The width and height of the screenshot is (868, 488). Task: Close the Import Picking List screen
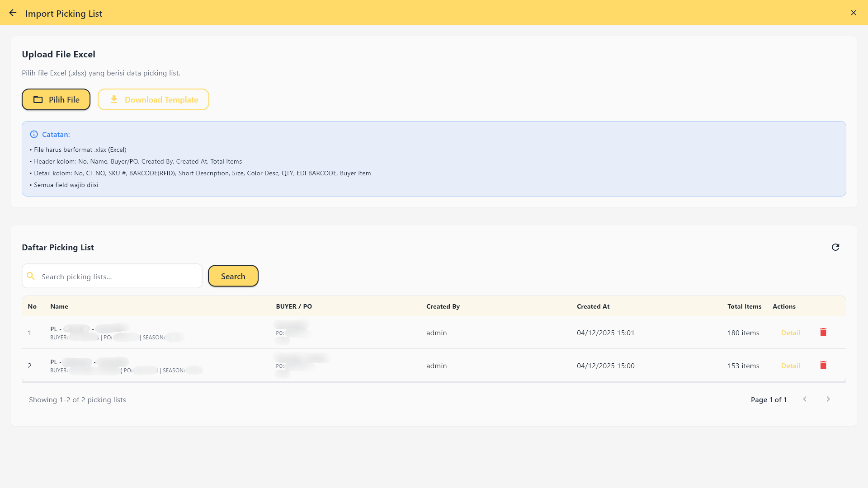point(854,13)
